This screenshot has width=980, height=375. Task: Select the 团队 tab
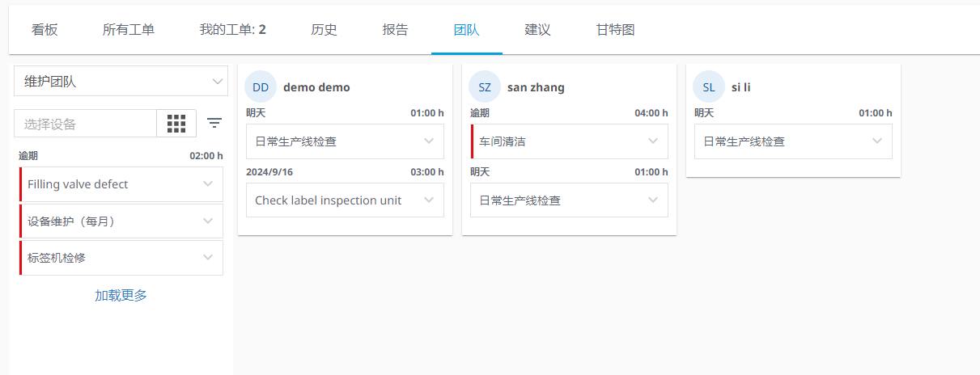[x=467, y=30]
